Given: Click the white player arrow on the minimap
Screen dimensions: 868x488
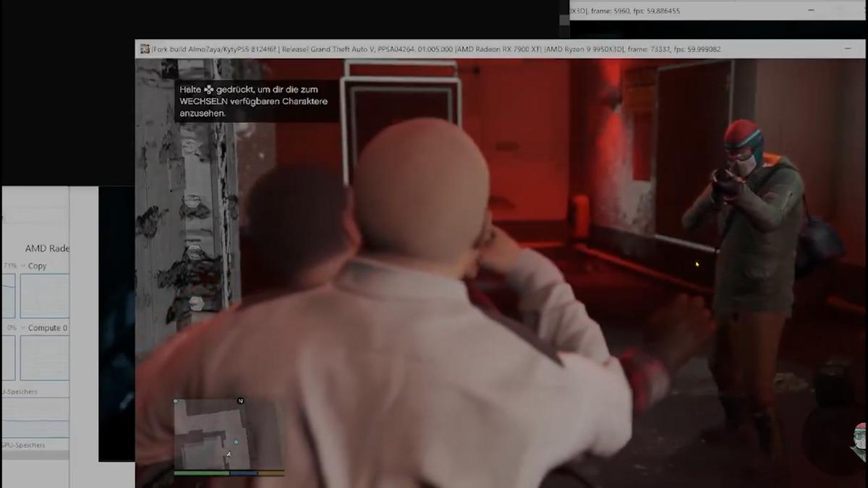Looking at the screenshot, I should click(229, 455).
